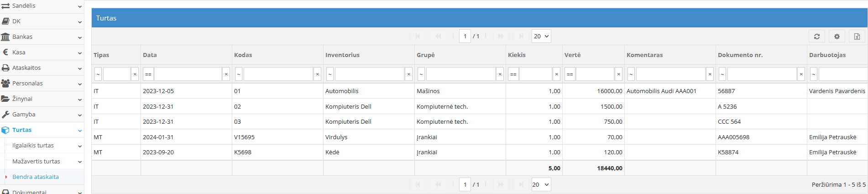Change the Kiekis filter operator
The image size is (868, 194).
click(513, 74)
